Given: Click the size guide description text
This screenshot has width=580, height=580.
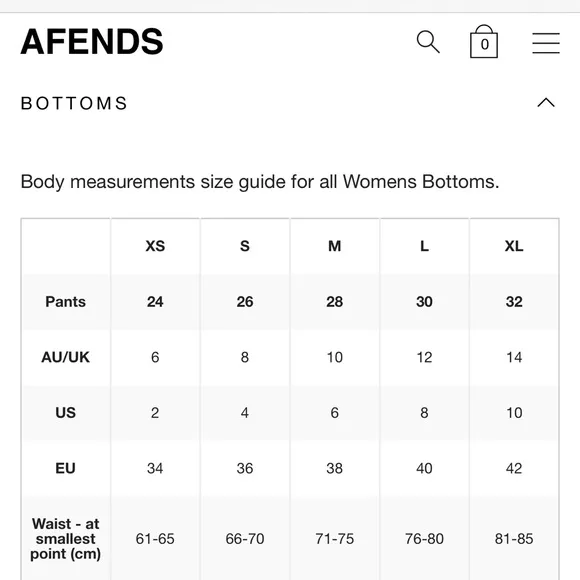Looking at the screenshot, I should pyautogui.click(x=260, y=182).
